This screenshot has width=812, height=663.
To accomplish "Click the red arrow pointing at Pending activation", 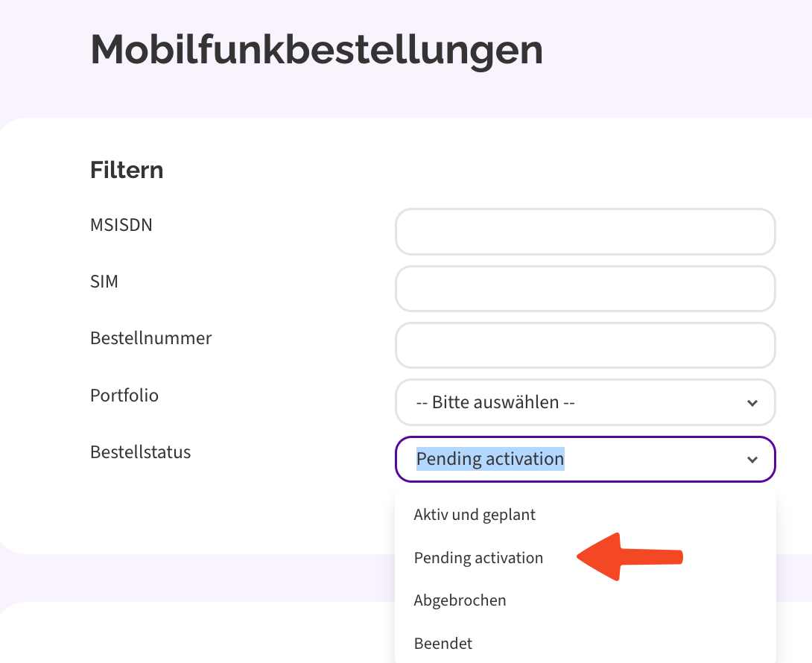I will point(629,557).
